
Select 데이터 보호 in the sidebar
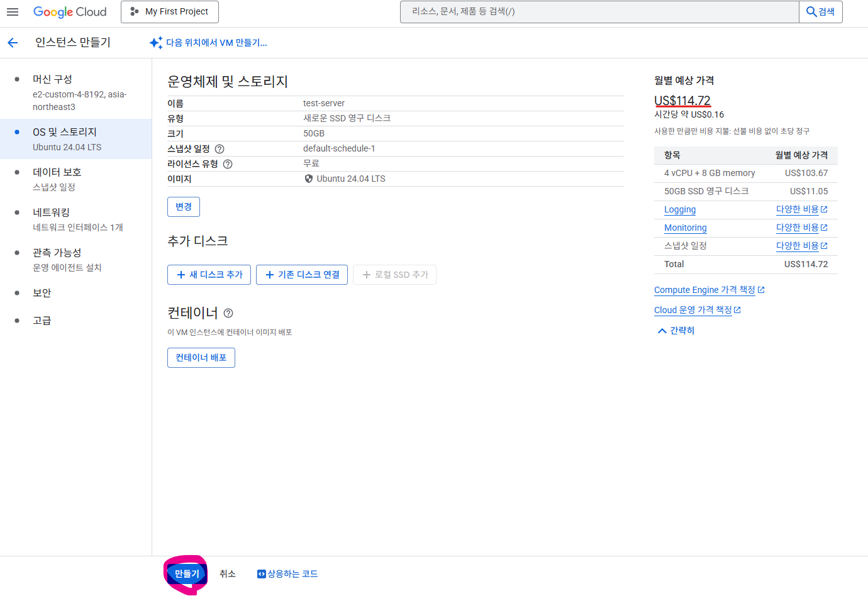[76, 179]
